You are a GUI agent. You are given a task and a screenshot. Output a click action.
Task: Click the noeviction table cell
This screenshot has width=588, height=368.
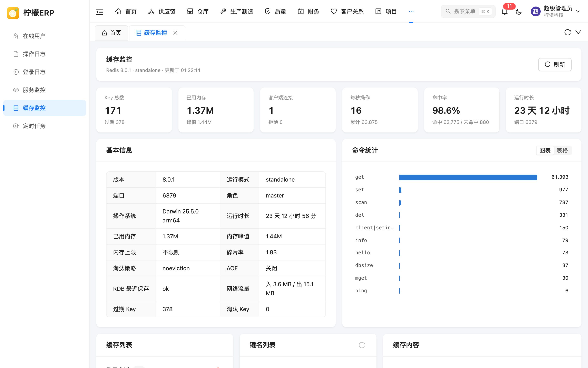[x=188, y=268]
